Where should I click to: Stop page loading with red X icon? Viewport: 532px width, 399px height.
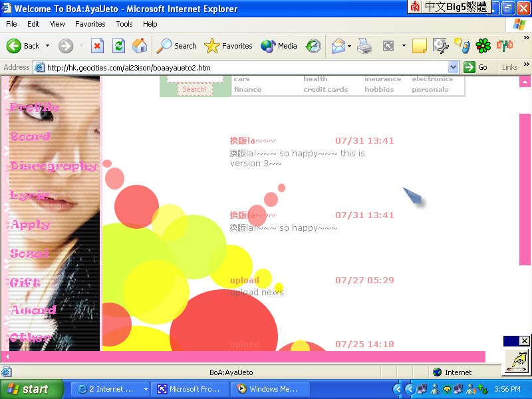[97, 46]
